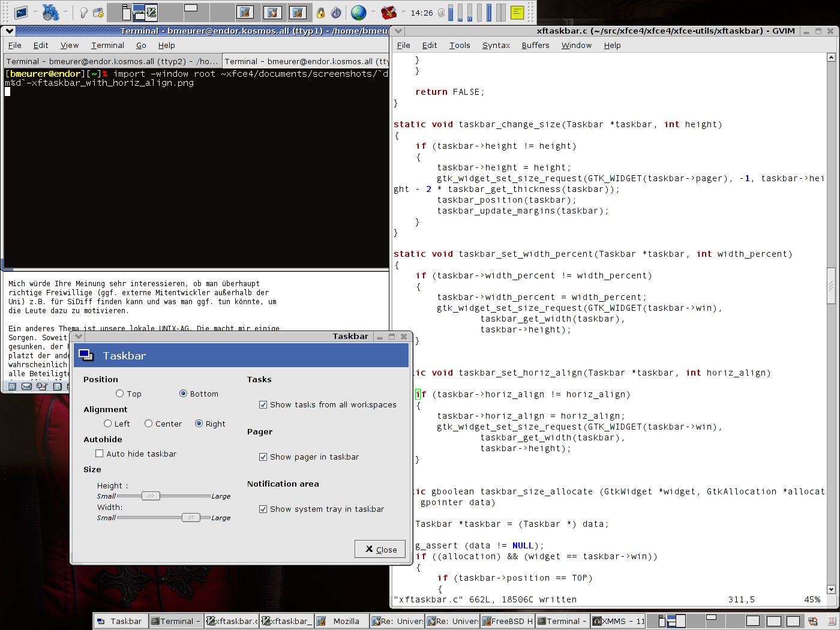Open Buffers menu in GVIM
Image resolution: width=840 pixels, height=630 pixels.
point(535,45)
